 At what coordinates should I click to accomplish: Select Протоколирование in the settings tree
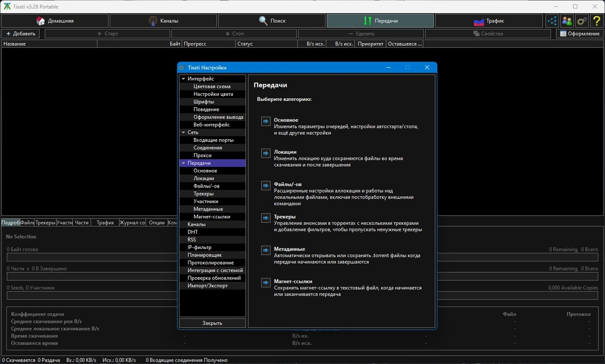click(x=212, y=263)
